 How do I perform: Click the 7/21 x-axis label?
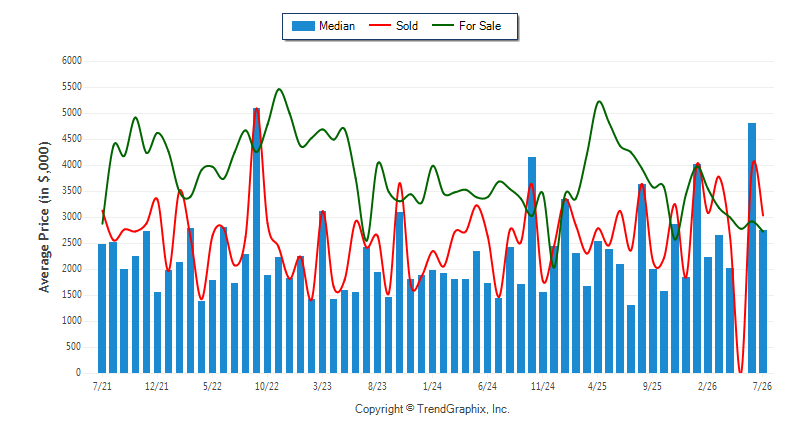pyautogui.click(x=102, y=386)
